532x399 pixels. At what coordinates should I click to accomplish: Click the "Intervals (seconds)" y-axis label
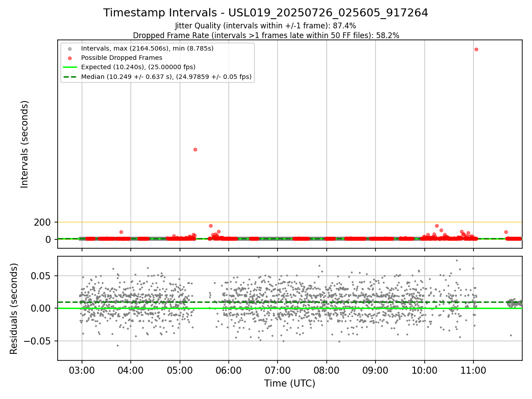[25, 144]
